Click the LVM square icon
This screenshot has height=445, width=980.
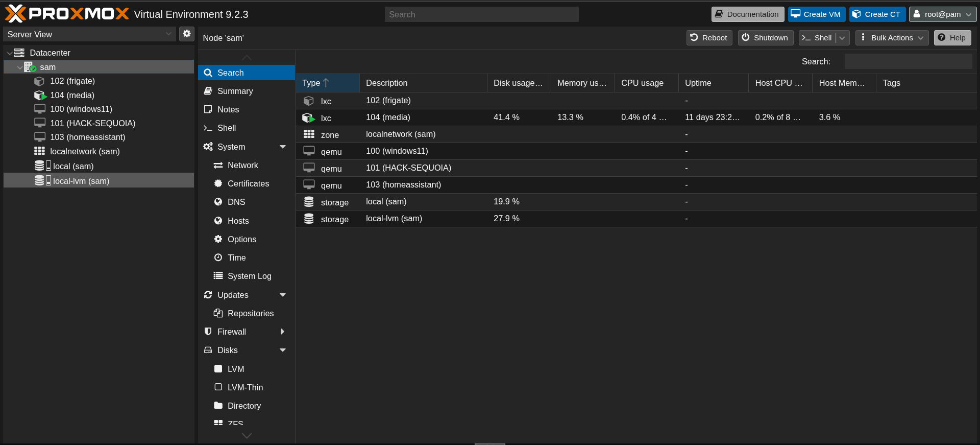click(218, 368)
